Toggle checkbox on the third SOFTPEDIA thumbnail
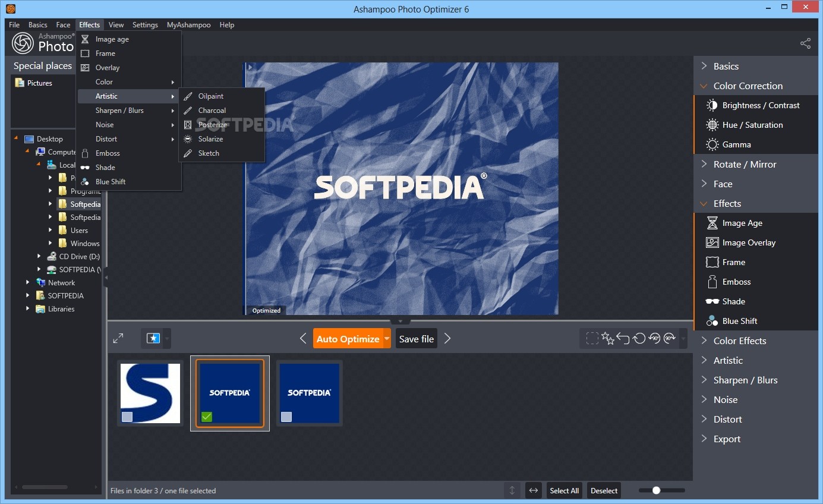This screenshot has height=504, width=823. point(286,417)
